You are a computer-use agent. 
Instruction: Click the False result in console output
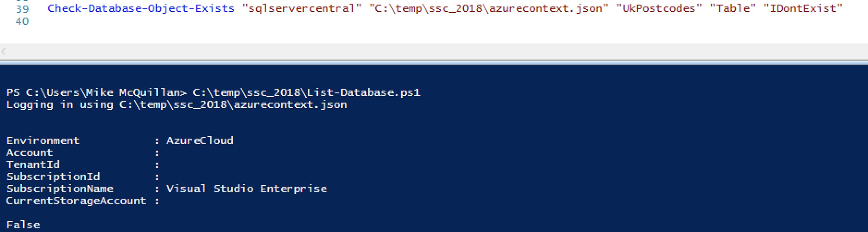pyautogui.click(x=23, y=225)
